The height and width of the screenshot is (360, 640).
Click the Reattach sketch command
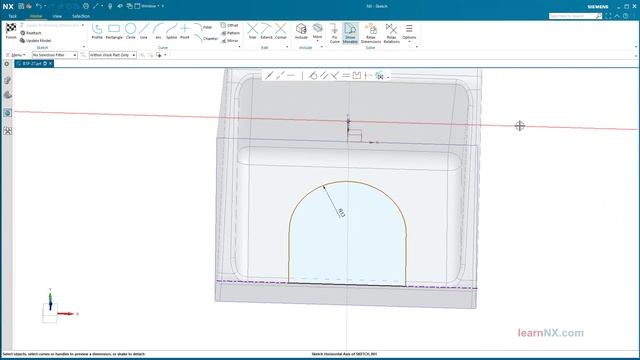coord(31,33)
